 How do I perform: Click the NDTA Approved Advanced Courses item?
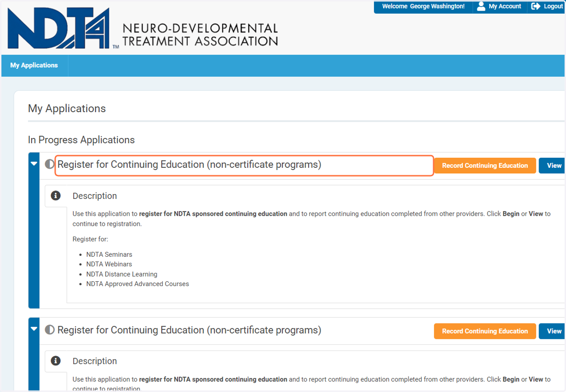click(138, 284)
